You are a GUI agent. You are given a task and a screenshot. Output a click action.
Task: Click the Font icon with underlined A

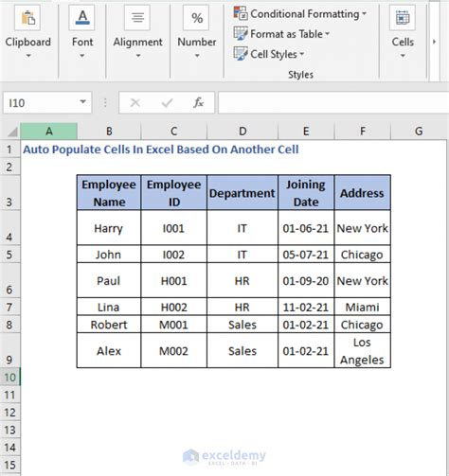(82, 18)
